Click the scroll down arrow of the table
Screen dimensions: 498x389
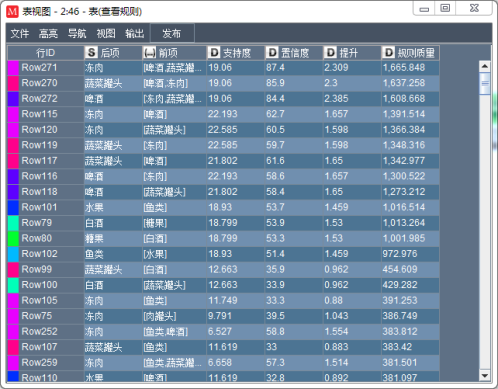(x=485, y=376)
